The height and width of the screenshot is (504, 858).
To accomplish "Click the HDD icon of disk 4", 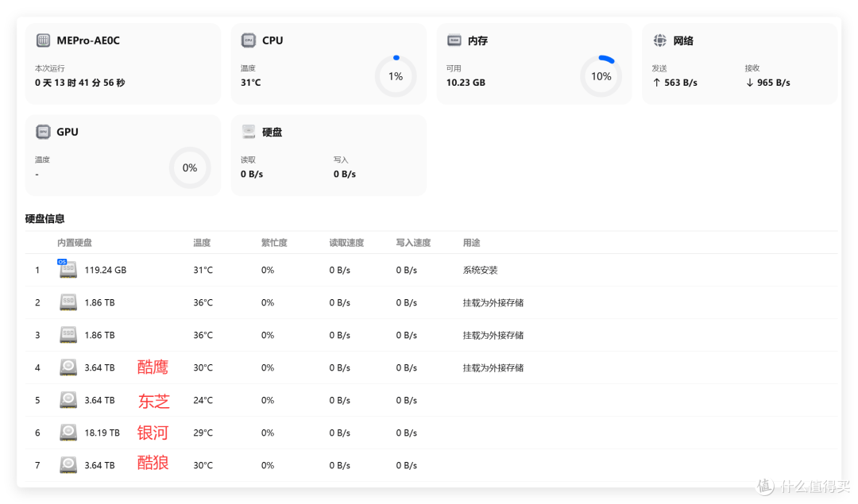I will [68, 367].
